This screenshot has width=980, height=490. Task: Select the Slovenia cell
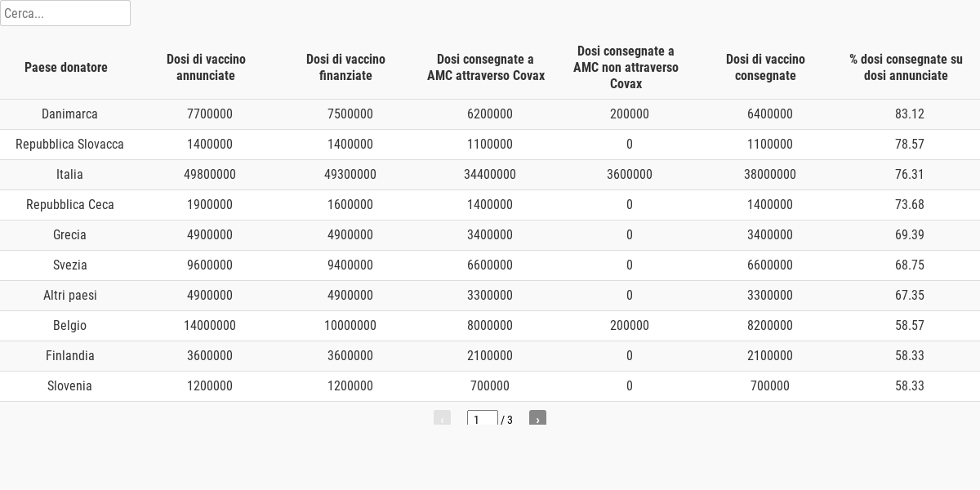(x=69, y=386)
